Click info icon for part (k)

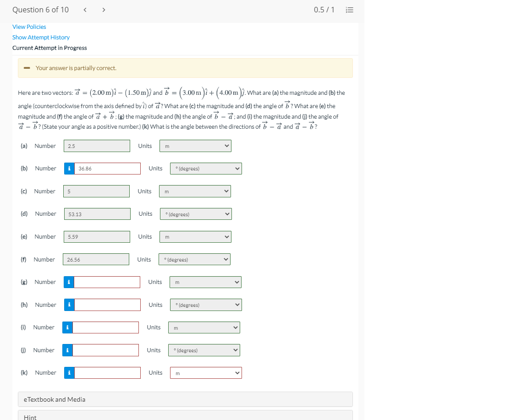69,373
